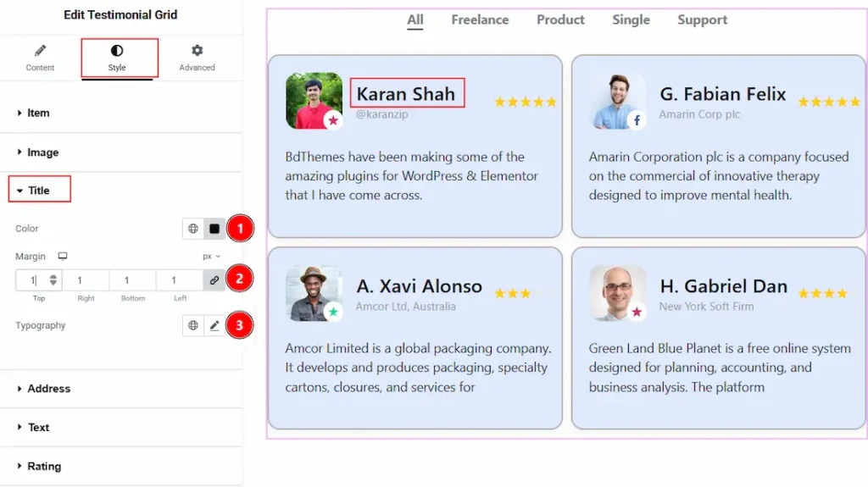868x487 pixels.
Task: Click the Advanced gear icon
Action: pos(197,52)
